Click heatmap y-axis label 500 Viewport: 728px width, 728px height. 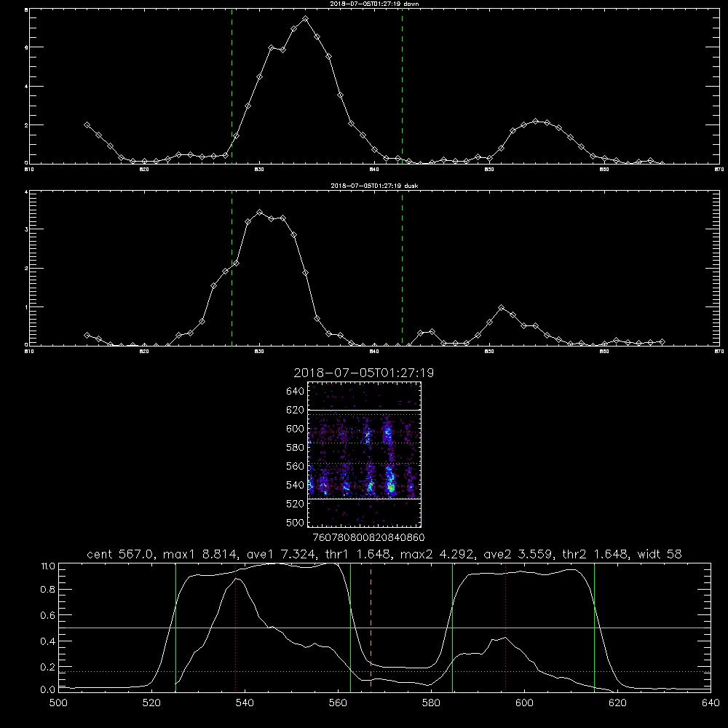[296, 522]
